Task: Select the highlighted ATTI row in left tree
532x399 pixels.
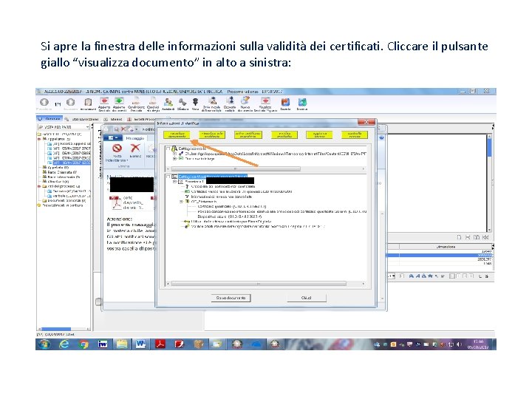Action: click(72, 163)
